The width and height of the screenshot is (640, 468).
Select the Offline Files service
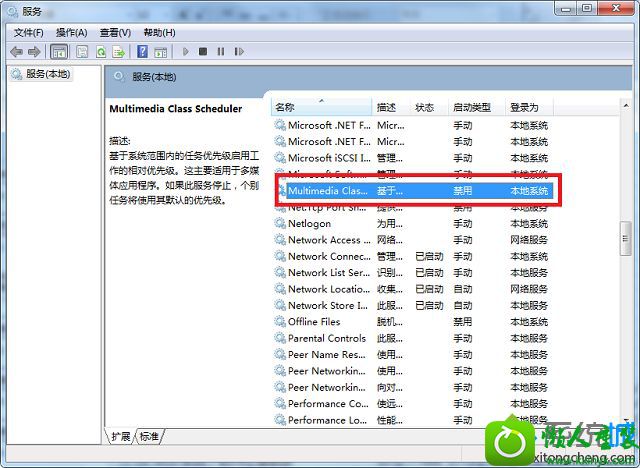click(x=314, y=322)
